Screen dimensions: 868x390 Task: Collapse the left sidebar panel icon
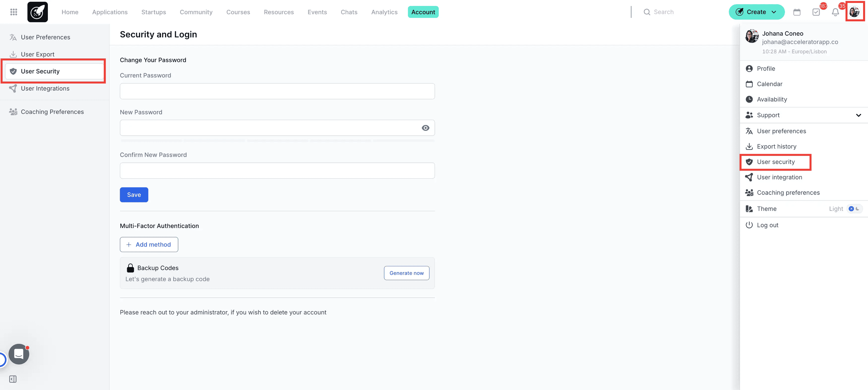(13, 379)
